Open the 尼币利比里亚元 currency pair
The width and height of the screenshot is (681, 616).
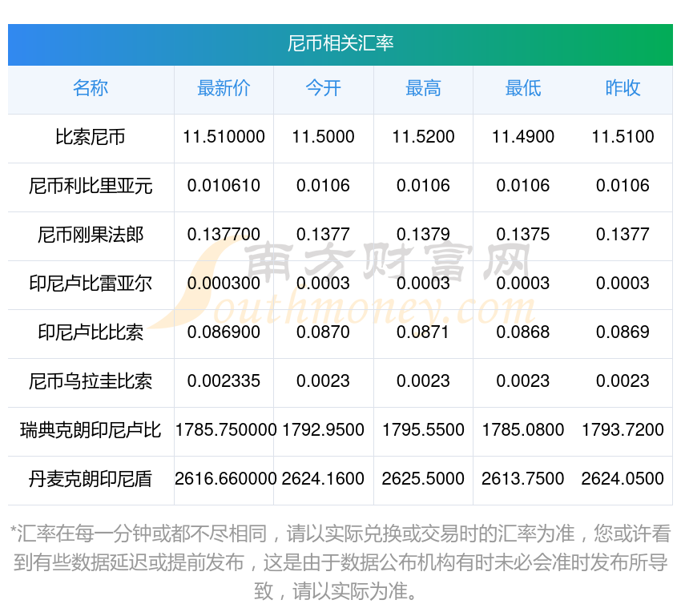tap(91, 186)
